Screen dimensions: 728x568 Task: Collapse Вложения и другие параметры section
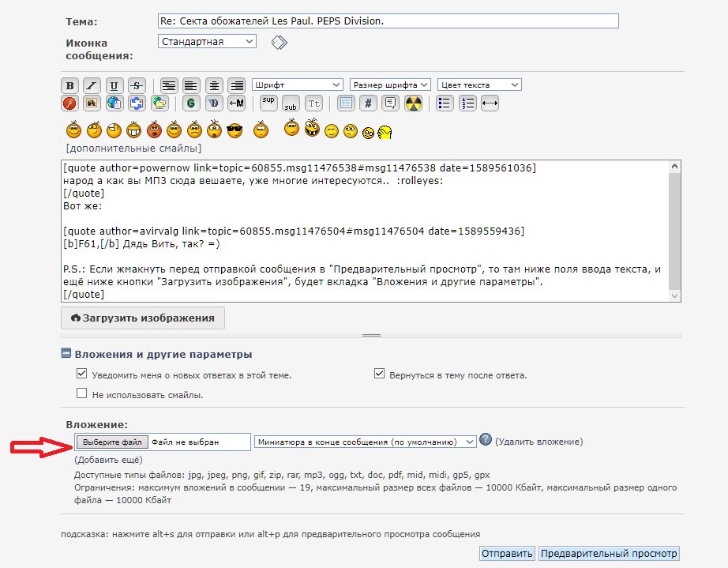pos(66,353)
